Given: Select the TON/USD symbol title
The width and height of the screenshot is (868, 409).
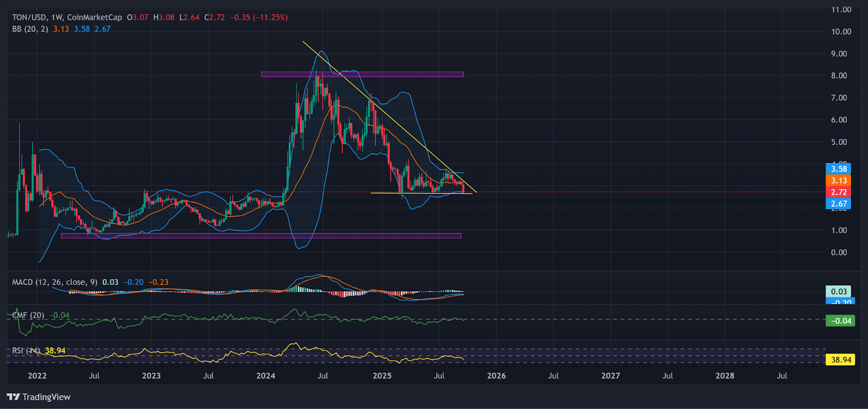Looking at the screenshot, I should pyautogui.click(x=30, y=17).
